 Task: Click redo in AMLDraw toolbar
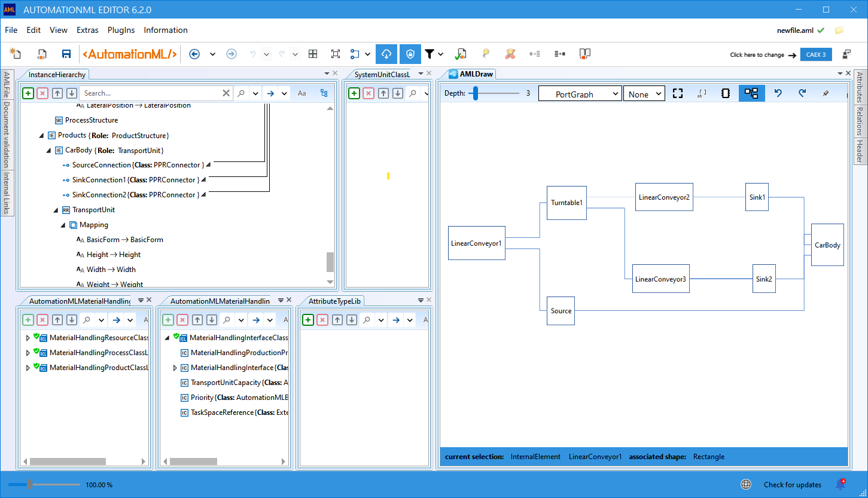(802, 93)
